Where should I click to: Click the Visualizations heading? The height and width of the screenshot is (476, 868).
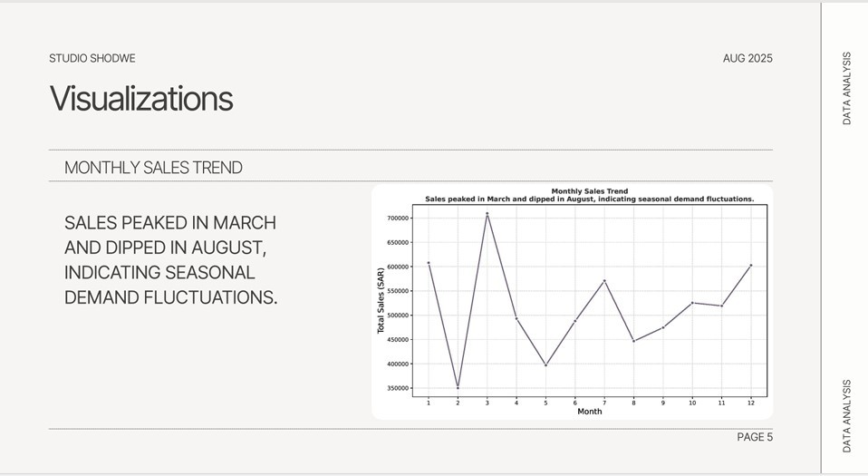pos(141,99)
